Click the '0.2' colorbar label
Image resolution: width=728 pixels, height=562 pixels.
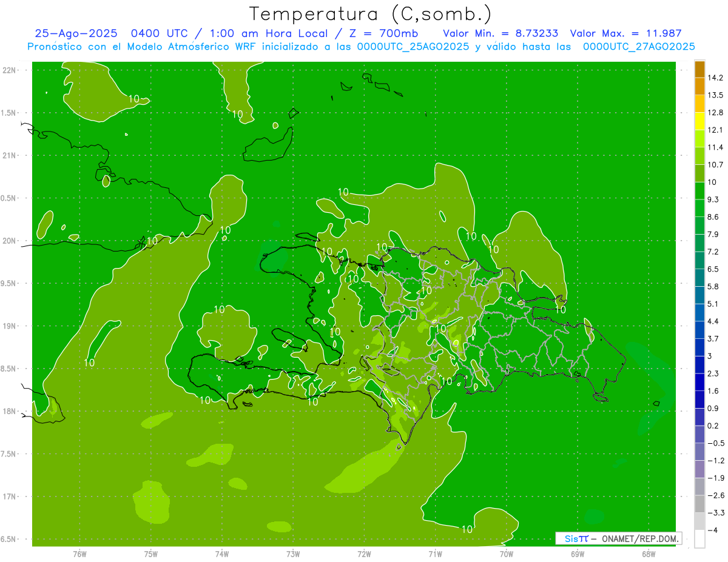click(713, 426)
